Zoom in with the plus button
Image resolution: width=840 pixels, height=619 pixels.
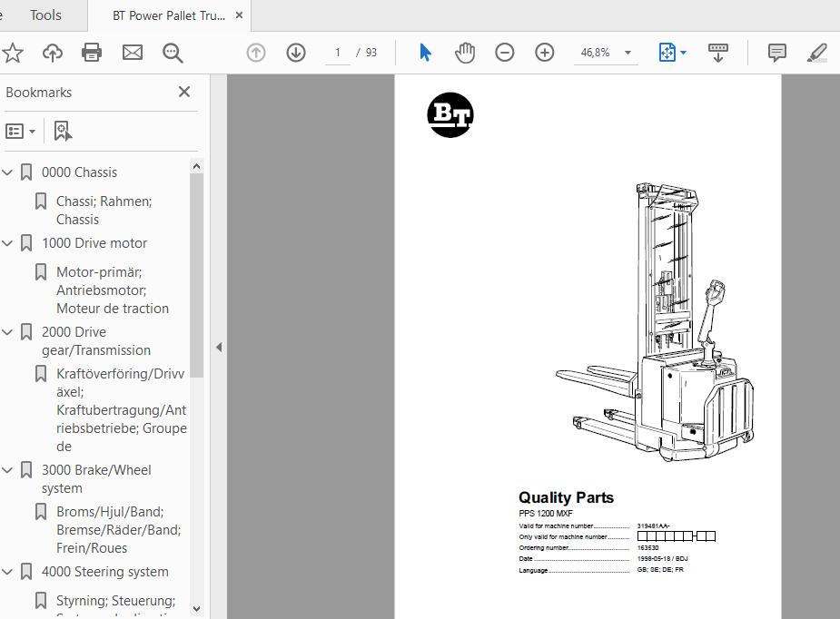pos(545,53)
